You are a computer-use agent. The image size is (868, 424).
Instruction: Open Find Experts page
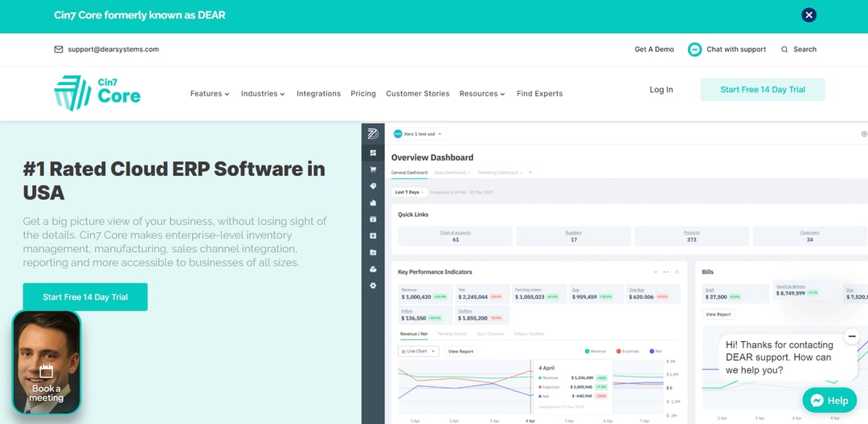[x=540, y=94]
